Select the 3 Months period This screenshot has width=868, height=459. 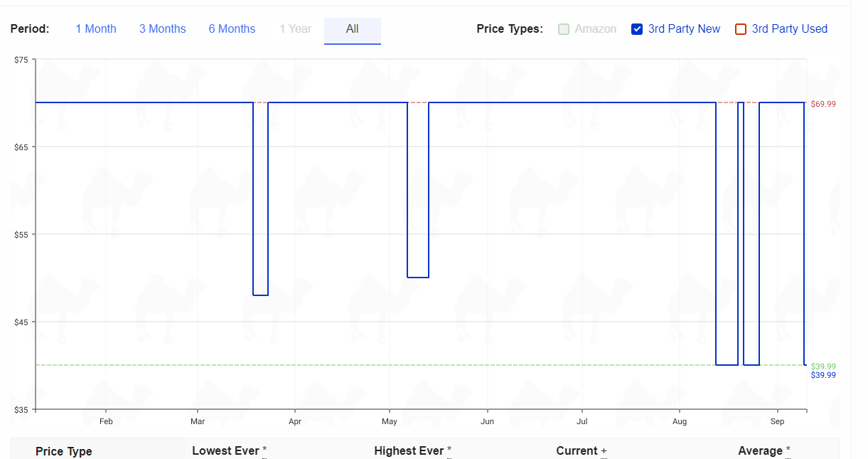[163, 29]
